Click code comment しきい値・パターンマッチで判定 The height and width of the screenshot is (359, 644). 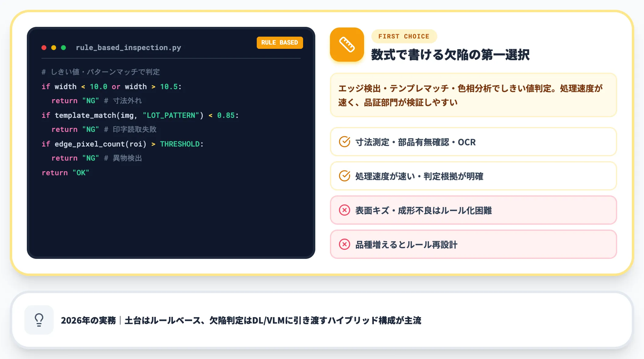[101, 72]
